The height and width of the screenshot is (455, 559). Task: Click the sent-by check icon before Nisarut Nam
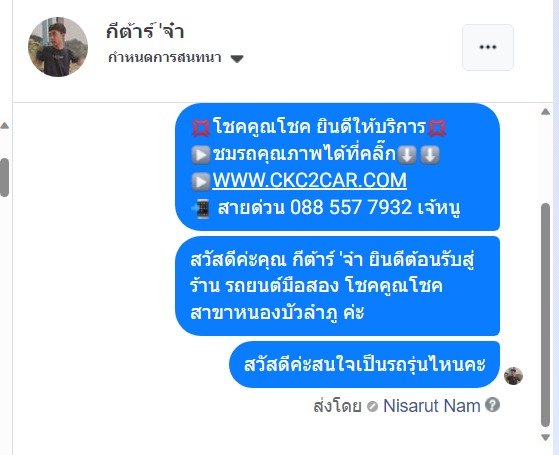point(372,406)
